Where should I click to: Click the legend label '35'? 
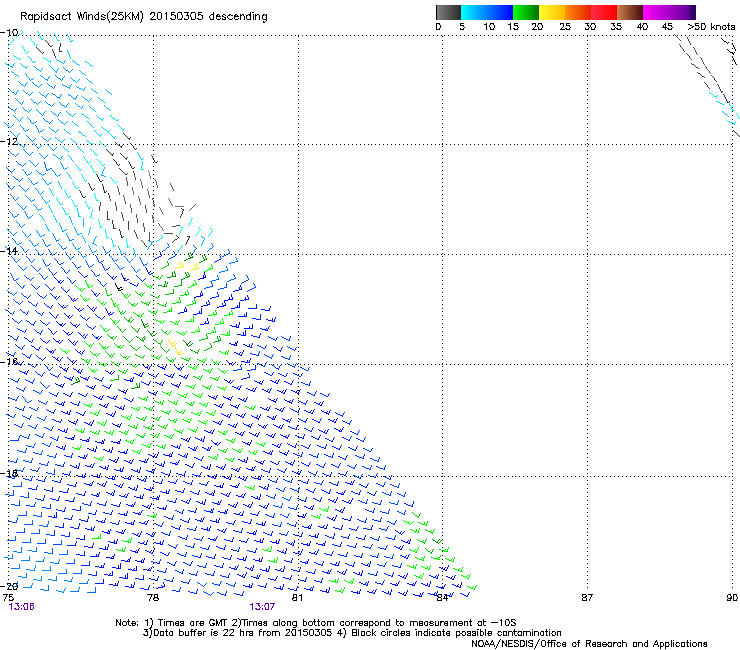pyautogui.click(x=616, y=27)
